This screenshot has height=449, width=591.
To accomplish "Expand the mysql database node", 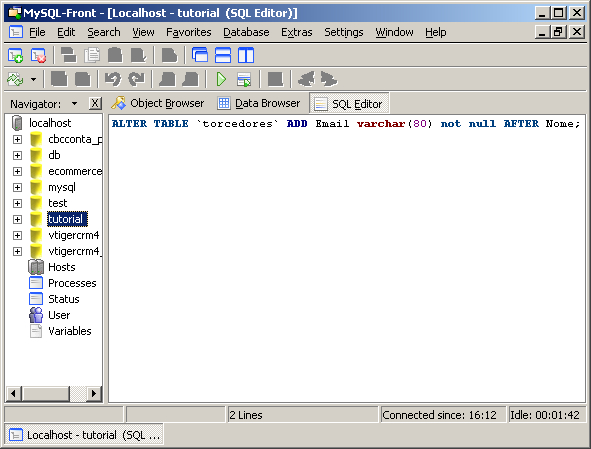I will click(17, 187).
